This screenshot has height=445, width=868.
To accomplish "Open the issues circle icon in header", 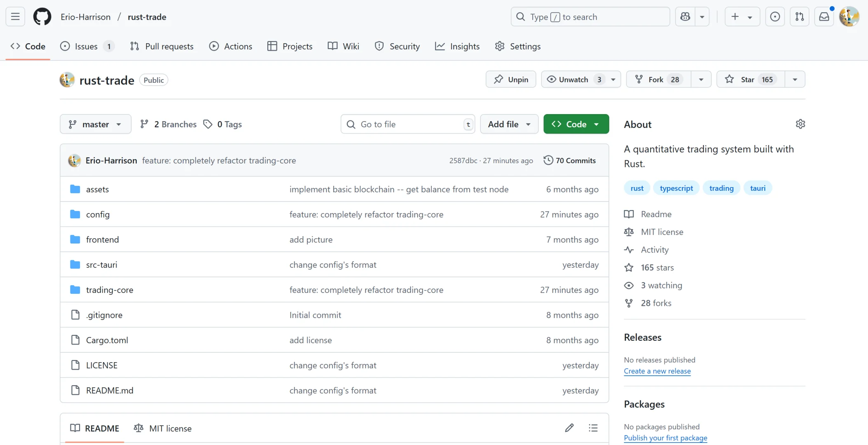I will pyautogui.click(x=775, y=17).
